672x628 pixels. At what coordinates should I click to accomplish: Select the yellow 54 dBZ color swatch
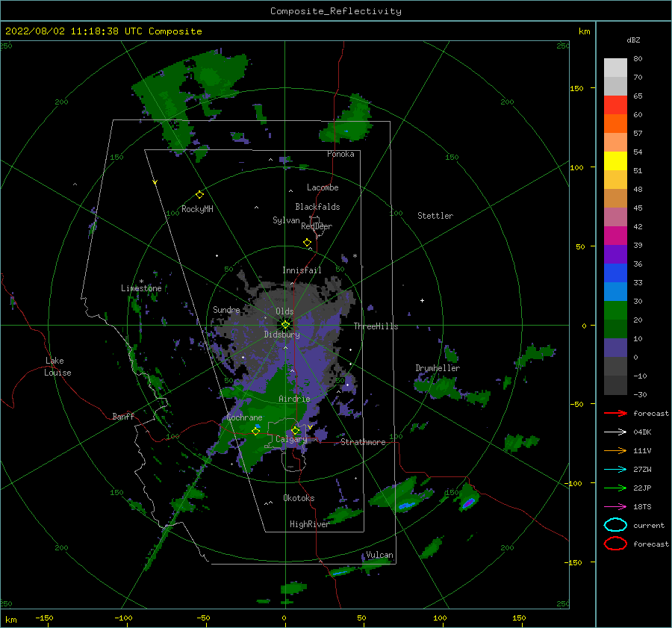click(615, 161)
